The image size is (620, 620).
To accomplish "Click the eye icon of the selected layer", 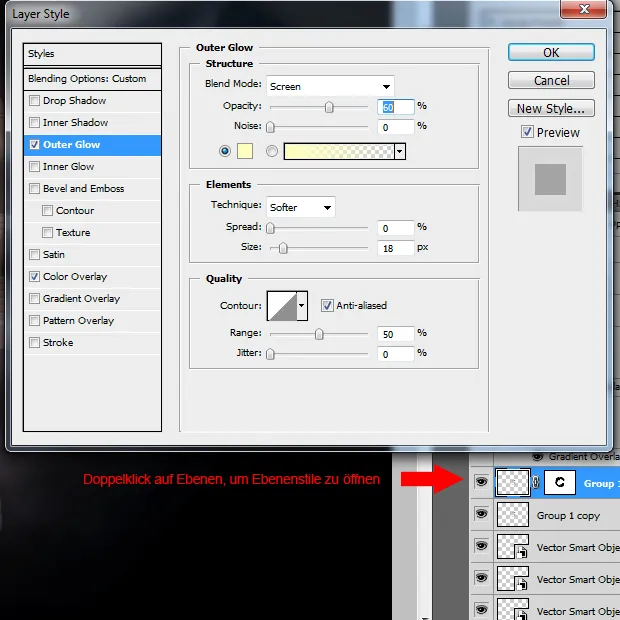I will [481, 482].
